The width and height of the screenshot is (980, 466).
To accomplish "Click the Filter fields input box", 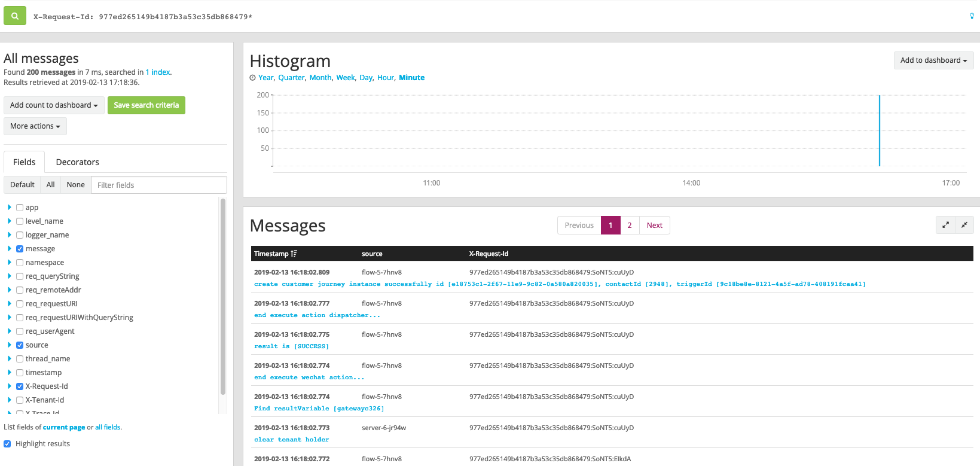I will (x=159, y=185).
